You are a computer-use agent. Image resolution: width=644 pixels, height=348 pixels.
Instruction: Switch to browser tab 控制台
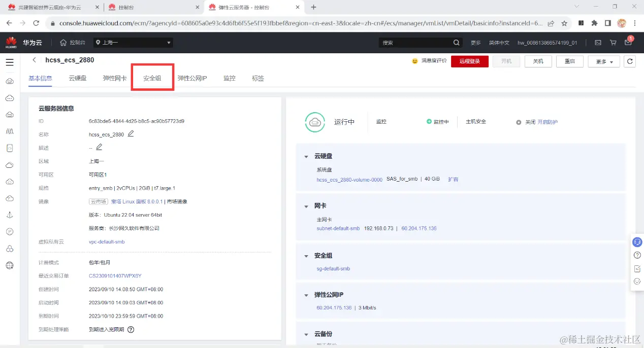click(153, 7)
